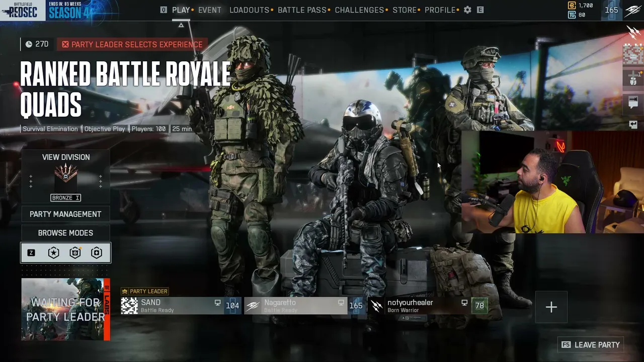This screenshot has height=362, width=644.
Task: Click notyourhealer's claw emblem
Action: (376, 306)
